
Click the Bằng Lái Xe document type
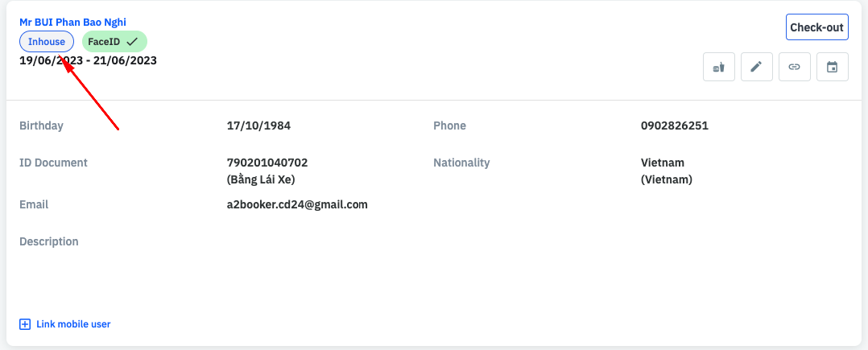tap(267, 179)
